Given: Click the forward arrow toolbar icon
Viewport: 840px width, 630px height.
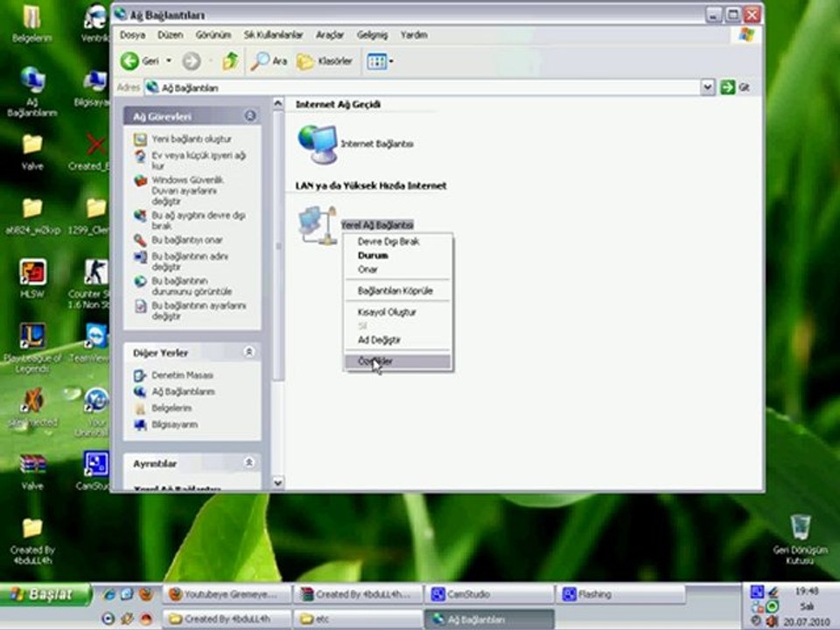Looking at the screenshot, I should click(x=192, y=61).
